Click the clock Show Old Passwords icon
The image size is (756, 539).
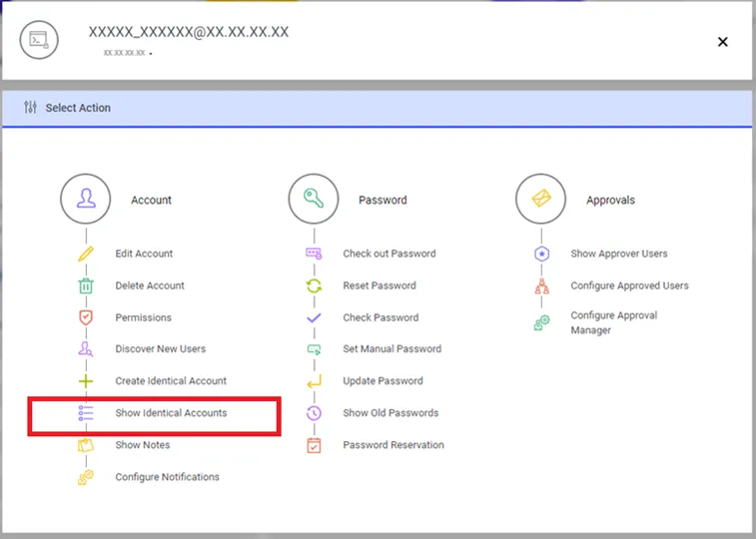click(x=314, y=413)
